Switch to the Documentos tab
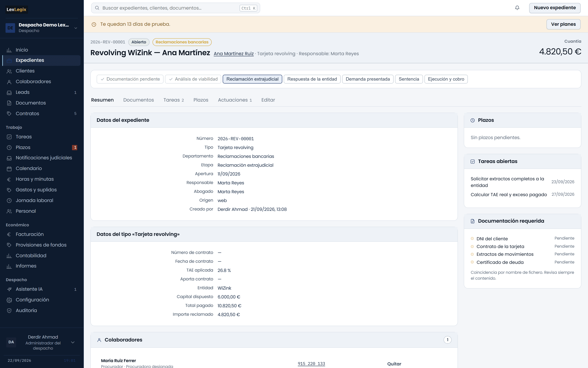This screenshot has width=588, height=368. click(x=139, y=100)
